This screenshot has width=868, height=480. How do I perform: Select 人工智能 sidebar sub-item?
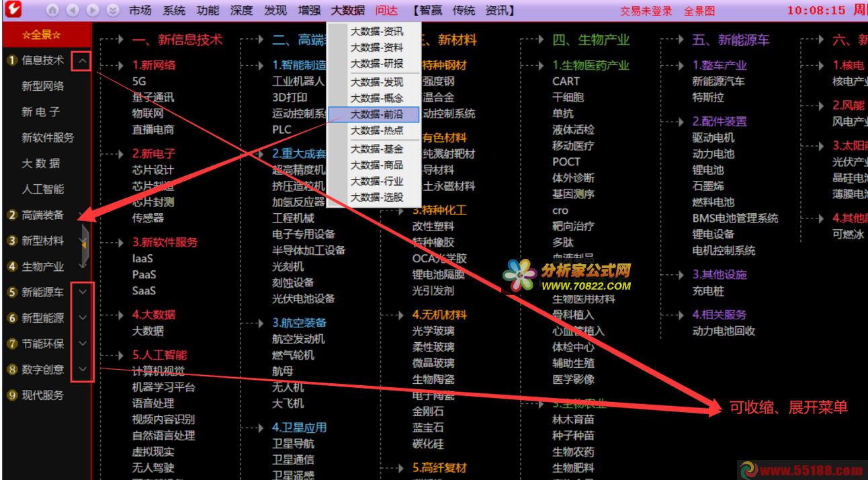click(43, 189)
